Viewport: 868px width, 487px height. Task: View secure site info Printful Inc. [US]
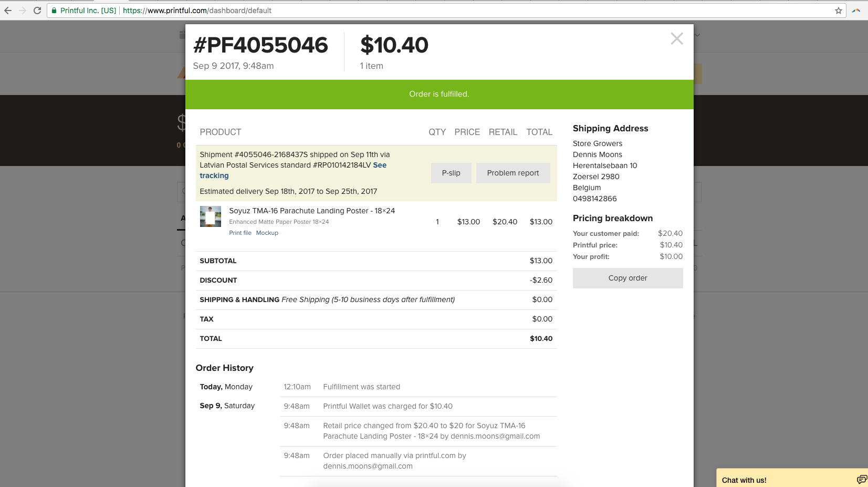point(84,11)
